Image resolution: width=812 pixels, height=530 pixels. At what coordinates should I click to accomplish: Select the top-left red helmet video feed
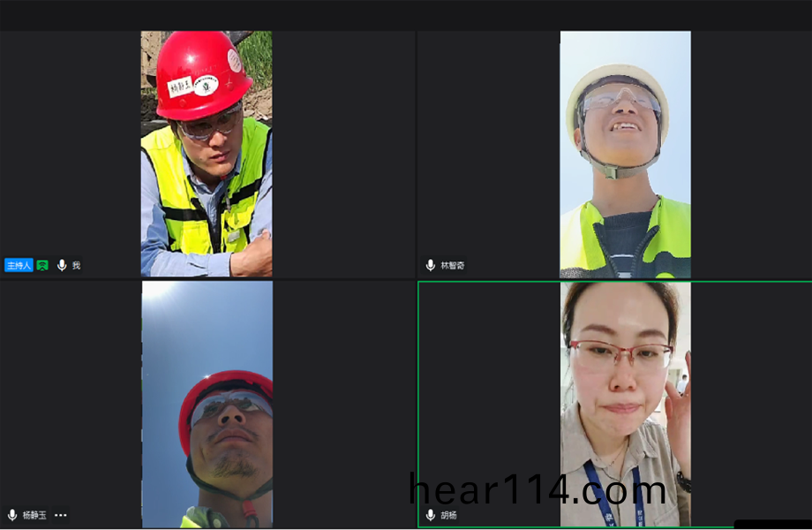tap(207, 155)
